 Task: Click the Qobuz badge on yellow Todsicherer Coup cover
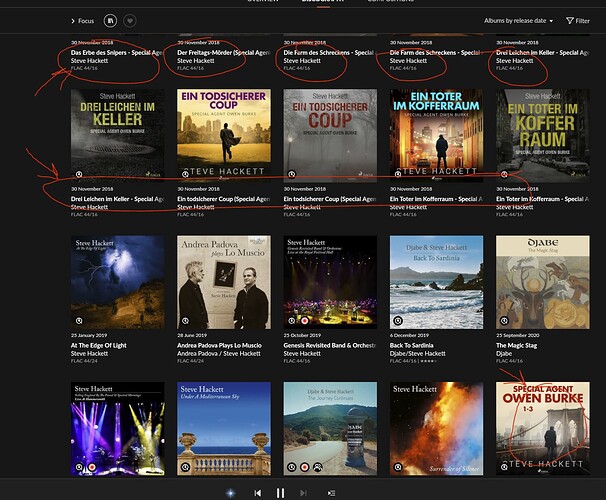tap(185, 174)
